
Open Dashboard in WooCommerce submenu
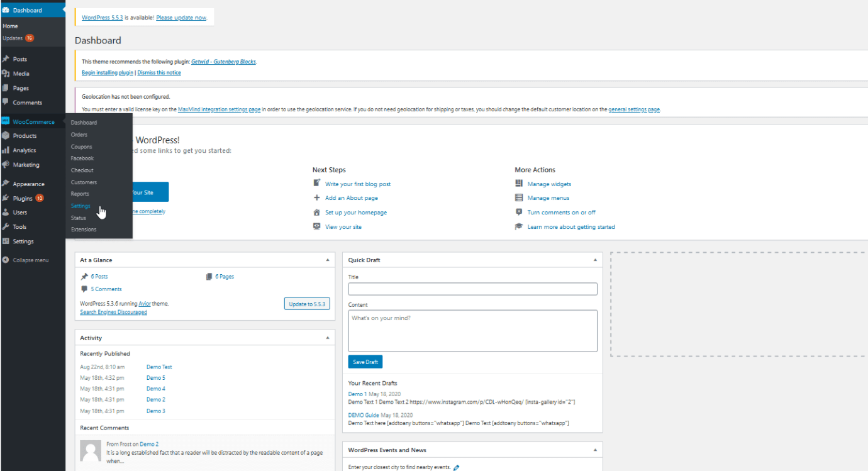pos(84,123)
